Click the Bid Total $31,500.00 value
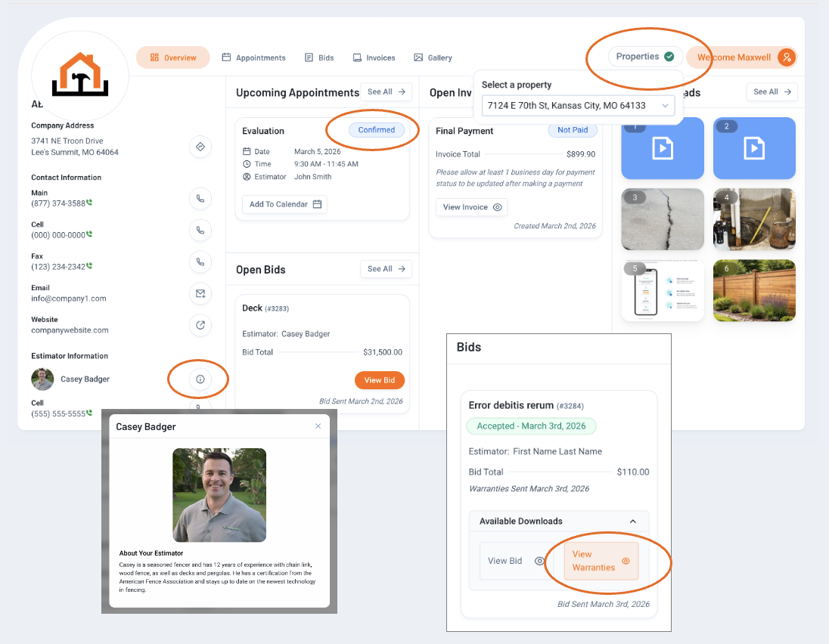The height and width of the screenshot is (644, 829). tap(383, 352)
